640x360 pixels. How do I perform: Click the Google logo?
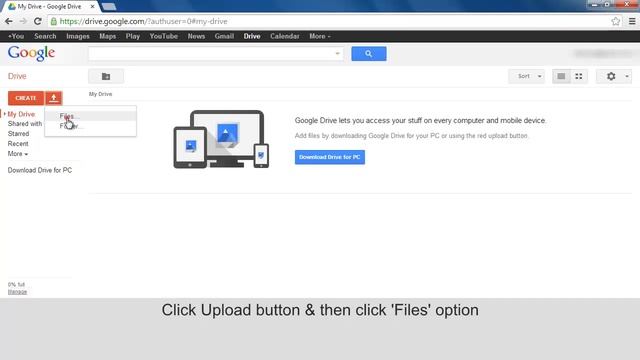(31, 53)
